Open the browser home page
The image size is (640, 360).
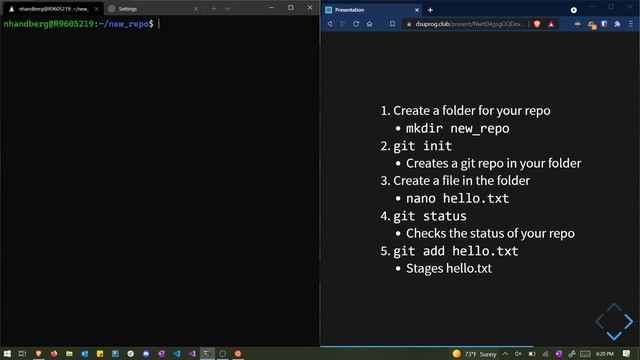pyautogui.click(x=369, y=24)
